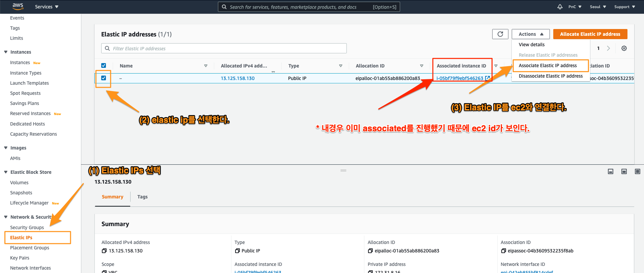
Task: Go to next page of results
Action: tap(608, 48)
